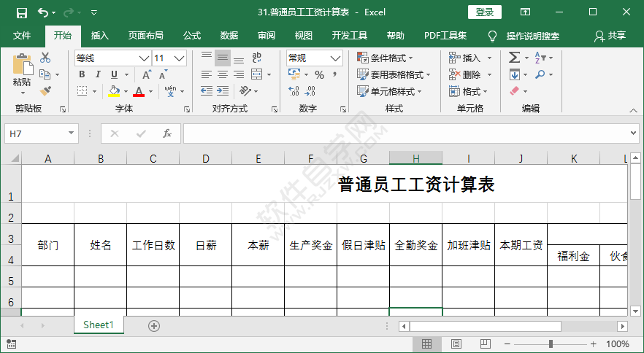Decrease indent in the cell
Screen dimensions: 644x353
(x=207, y=90)
